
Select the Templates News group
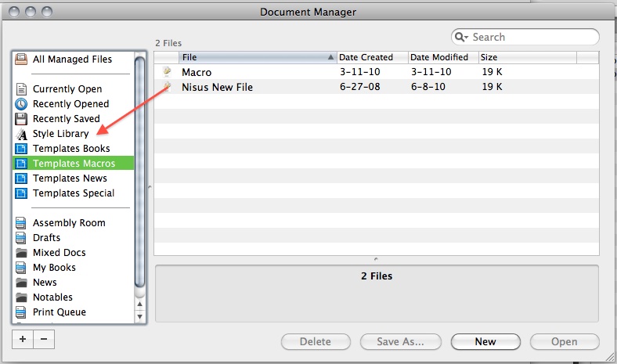tap(73, 178)
